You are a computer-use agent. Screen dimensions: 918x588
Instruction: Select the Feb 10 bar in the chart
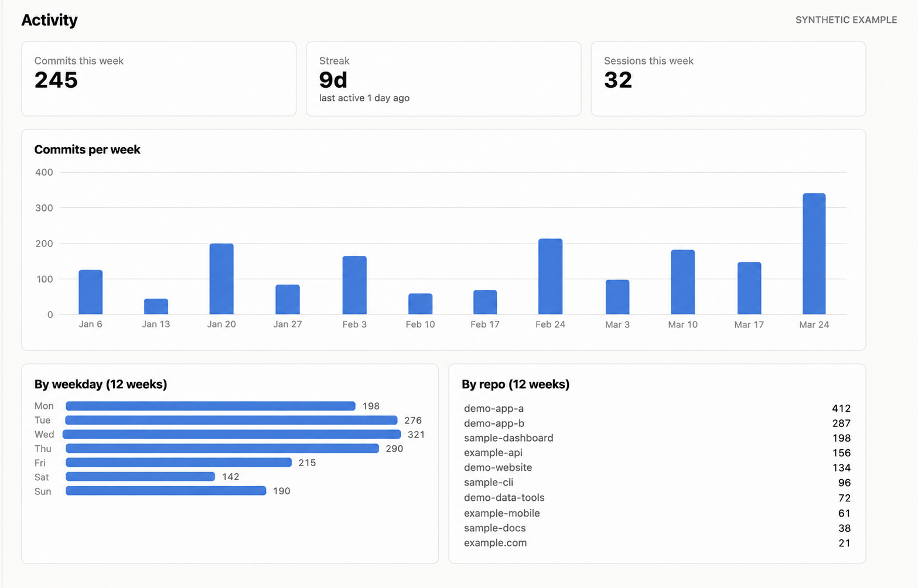[420, 304]
